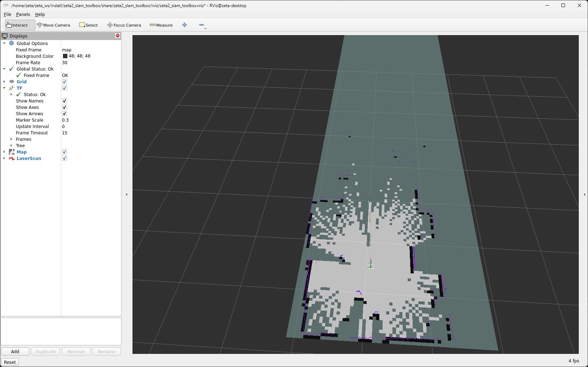Open the File menu
The image size is (588, 367).
pyautogui.click(x=7, y=15)
